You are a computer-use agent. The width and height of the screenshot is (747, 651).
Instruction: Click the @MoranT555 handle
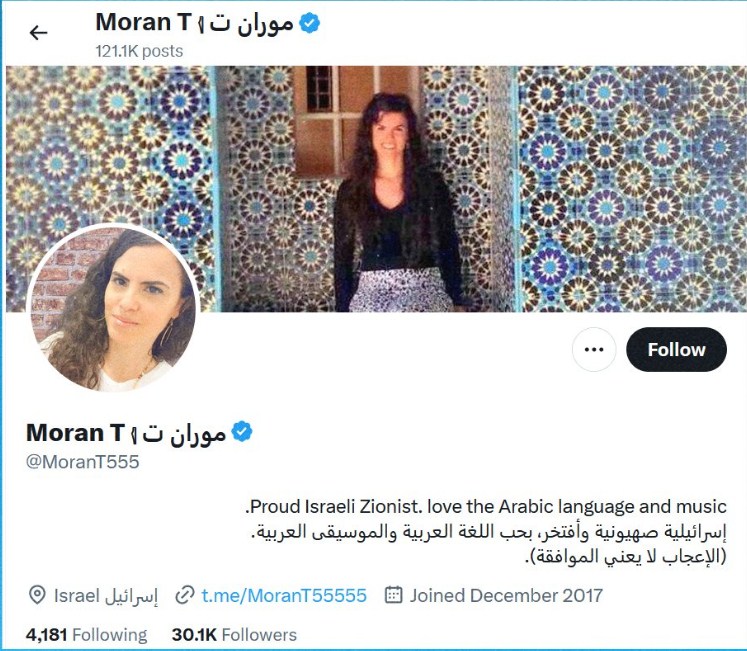[x=82, y=462]
